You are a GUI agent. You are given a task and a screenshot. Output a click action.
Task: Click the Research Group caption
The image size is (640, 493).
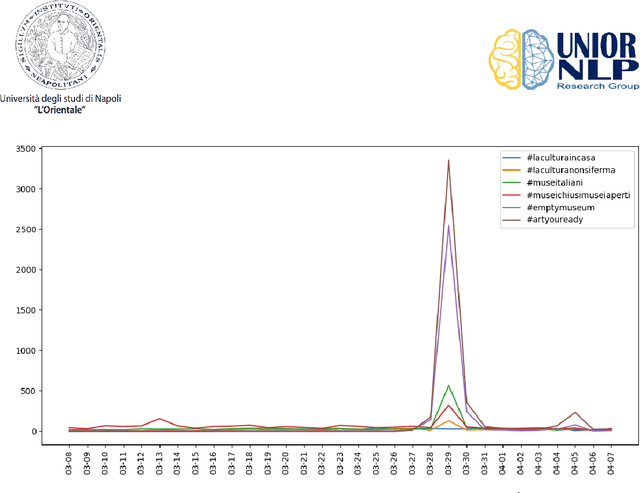597,86
